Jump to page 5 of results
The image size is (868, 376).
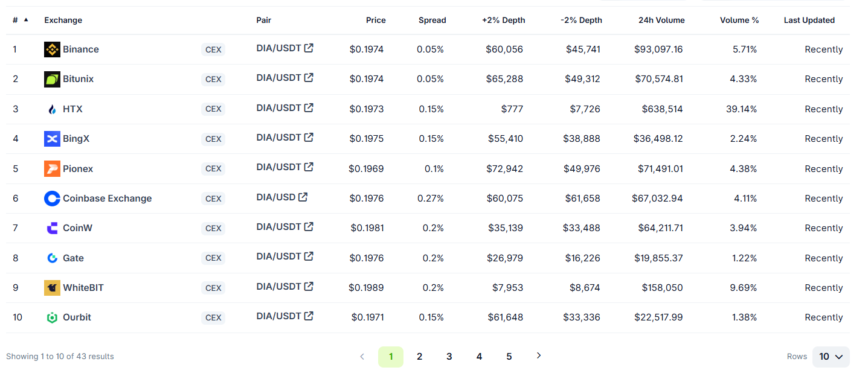point(509,357)
